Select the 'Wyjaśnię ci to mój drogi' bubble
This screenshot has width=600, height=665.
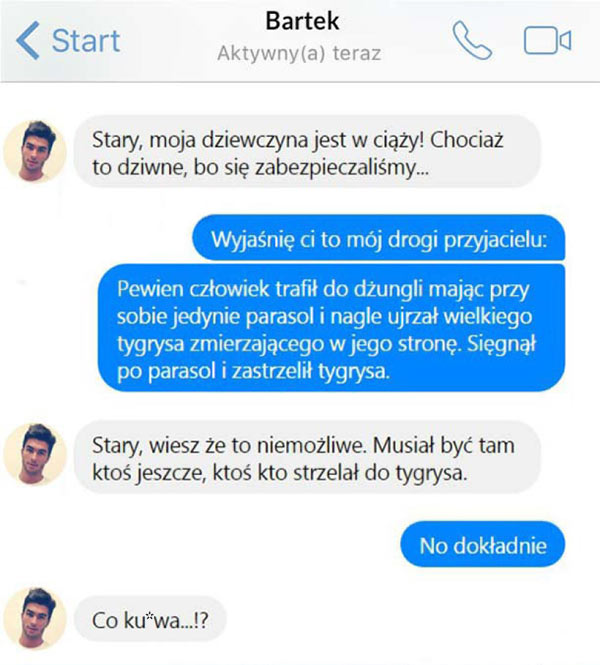coord(379,238)
